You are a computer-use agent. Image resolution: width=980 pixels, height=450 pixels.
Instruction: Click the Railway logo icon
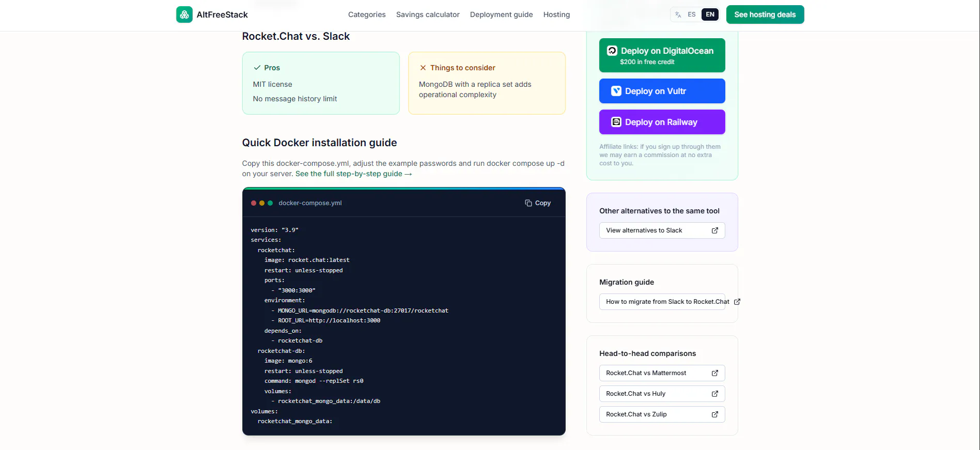(616, 122)
